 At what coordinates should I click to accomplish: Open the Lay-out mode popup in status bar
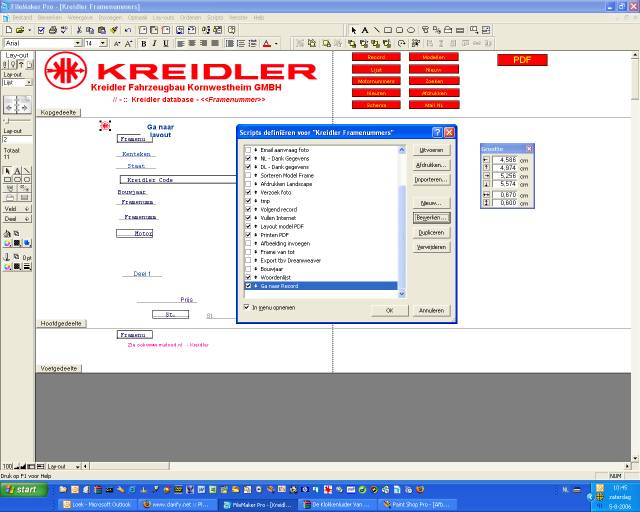63,466
